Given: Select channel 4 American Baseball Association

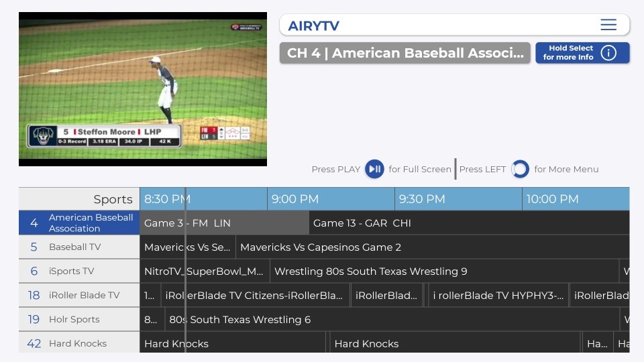Looking at the screenshot, I should coord(79,223).
